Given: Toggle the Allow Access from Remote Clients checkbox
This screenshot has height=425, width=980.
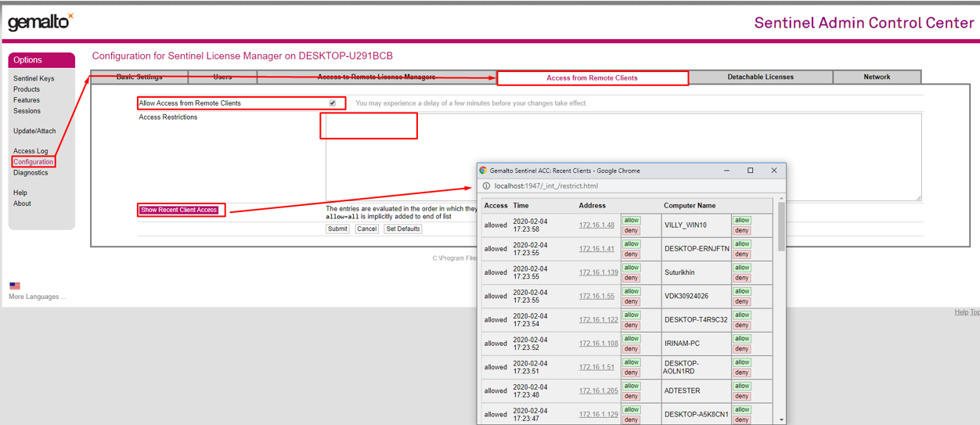Looking at the screenshot, I should [333, 103].
